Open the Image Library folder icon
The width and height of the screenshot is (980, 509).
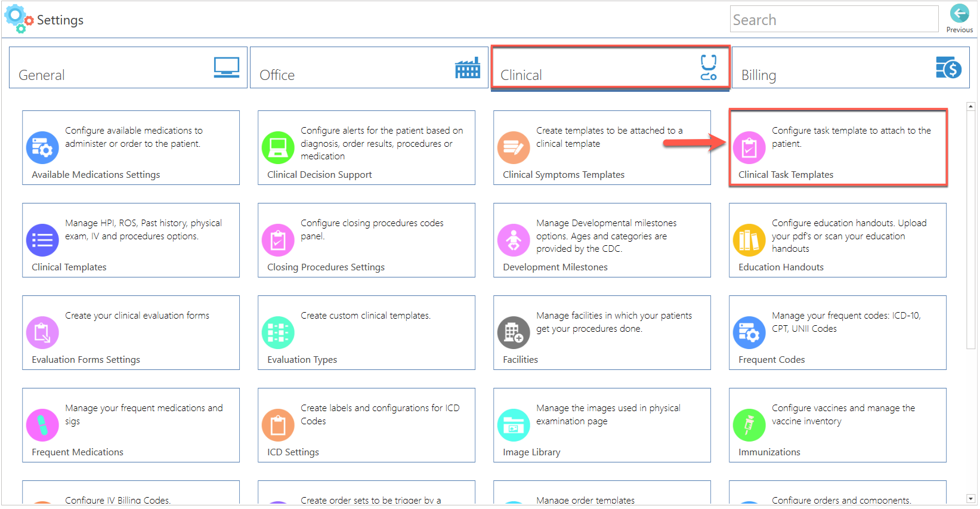[x=514, y=425]
